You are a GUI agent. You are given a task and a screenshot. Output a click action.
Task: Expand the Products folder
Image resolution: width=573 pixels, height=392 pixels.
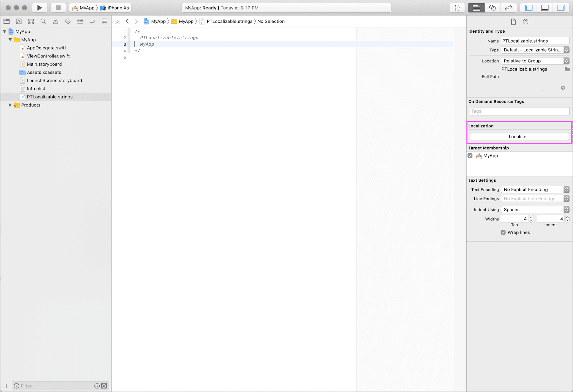pos(10,105)
